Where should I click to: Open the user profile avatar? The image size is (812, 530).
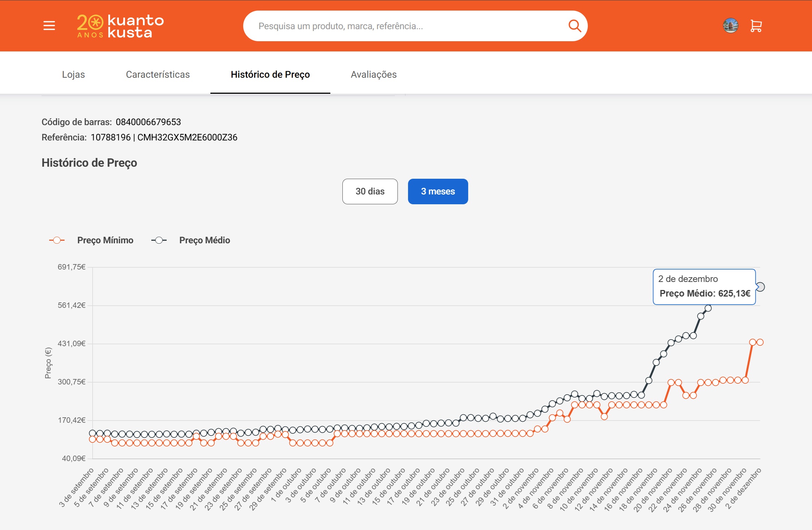[x=730, y=26]
